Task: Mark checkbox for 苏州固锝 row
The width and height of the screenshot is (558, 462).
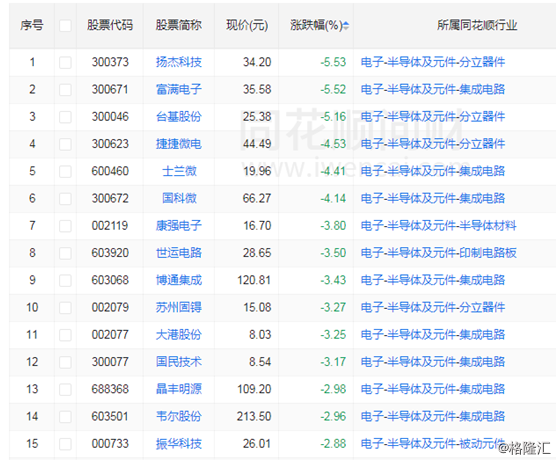Action: coord(65,308)
